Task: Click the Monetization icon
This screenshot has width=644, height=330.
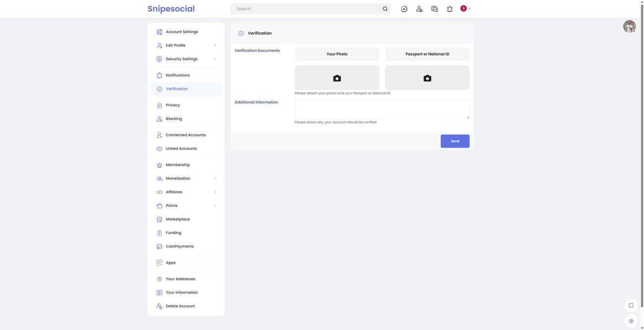Action: 160,178
